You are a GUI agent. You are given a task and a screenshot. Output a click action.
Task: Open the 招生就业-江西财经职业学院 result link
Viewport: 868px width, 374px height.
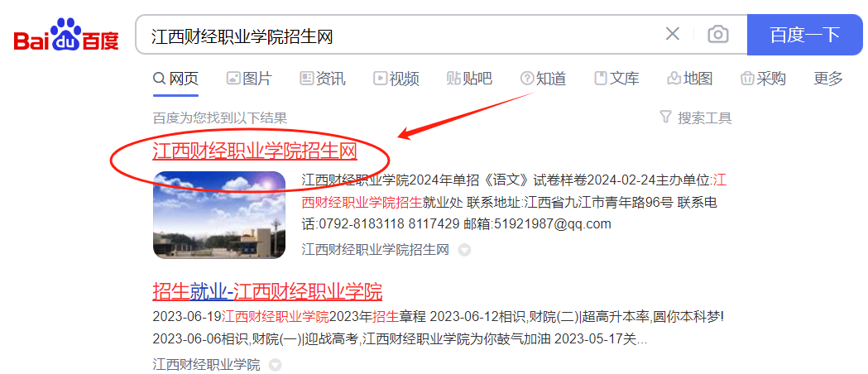point(267,290)
